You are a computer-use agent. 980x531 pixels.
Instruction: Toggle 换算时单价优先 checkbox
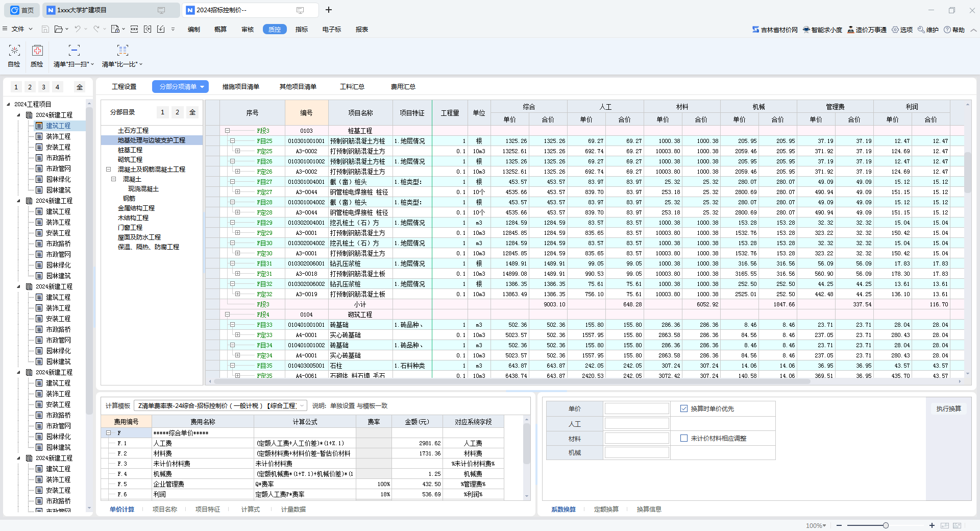[684, 408]
